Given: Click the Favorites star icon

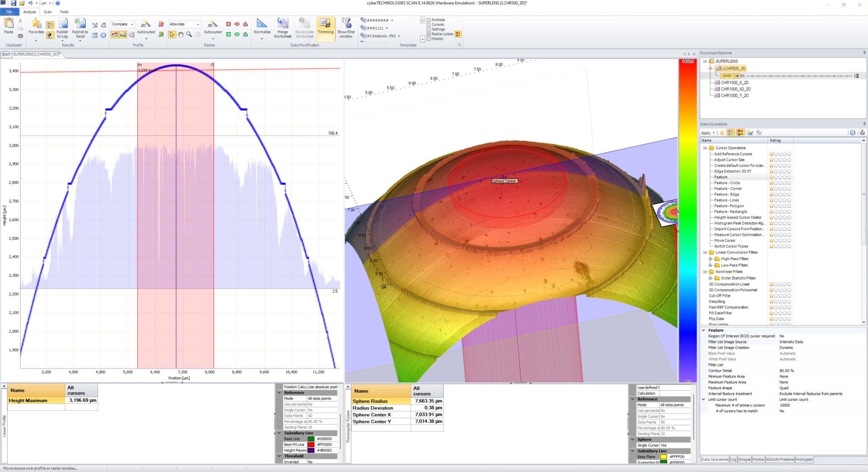Looking at the screenshot, I should [x=36, y=24].
